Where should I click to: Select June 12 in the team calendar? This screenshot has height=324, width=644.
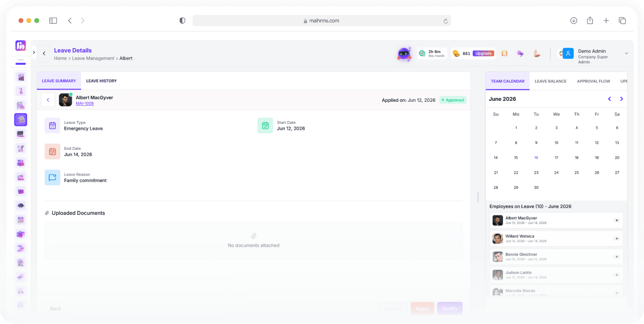597,143
